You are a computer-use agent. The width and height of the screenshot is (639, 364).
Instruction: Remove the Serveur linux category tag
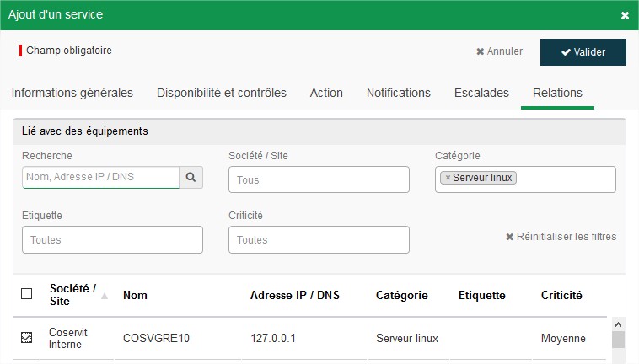448,178
